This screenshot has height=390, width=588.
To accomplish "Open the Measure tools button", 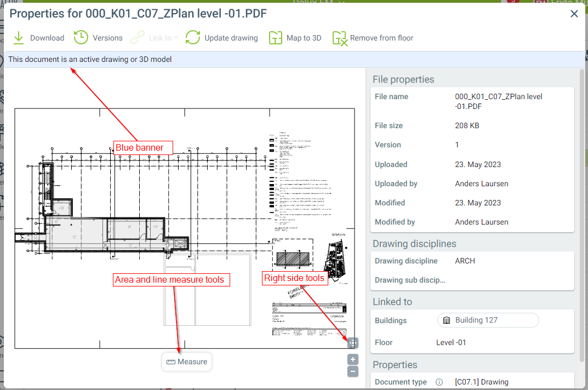I will click(x=187, y=362).
